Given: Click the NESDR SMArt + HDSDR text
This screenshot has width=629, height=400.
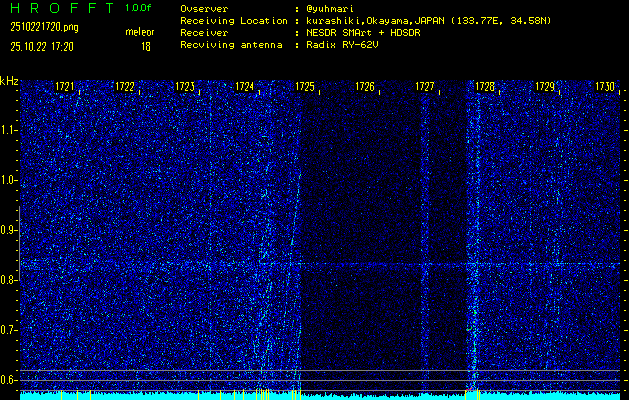Looking at the screenshot, I should tap(363, 33).
